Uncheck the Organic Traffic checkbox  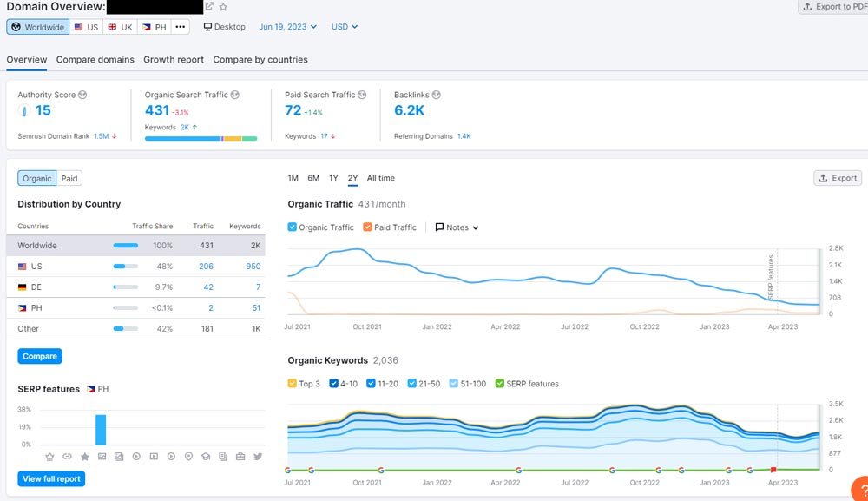[293, 227]
